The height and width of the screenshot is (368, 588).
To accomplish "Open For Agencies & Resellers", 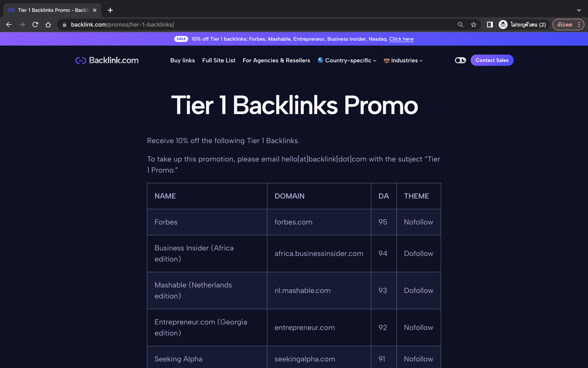I will coord(276,60).
